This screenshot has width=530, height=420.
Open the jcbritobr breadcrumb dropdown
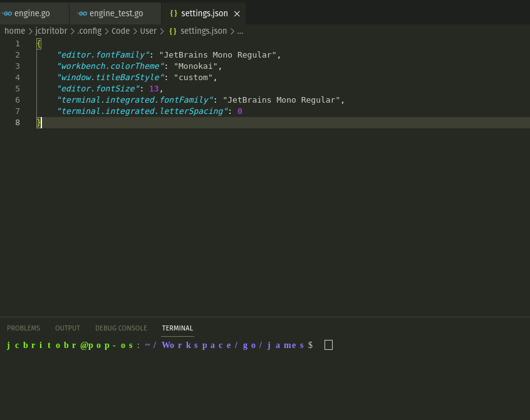(x=51, y=31)
